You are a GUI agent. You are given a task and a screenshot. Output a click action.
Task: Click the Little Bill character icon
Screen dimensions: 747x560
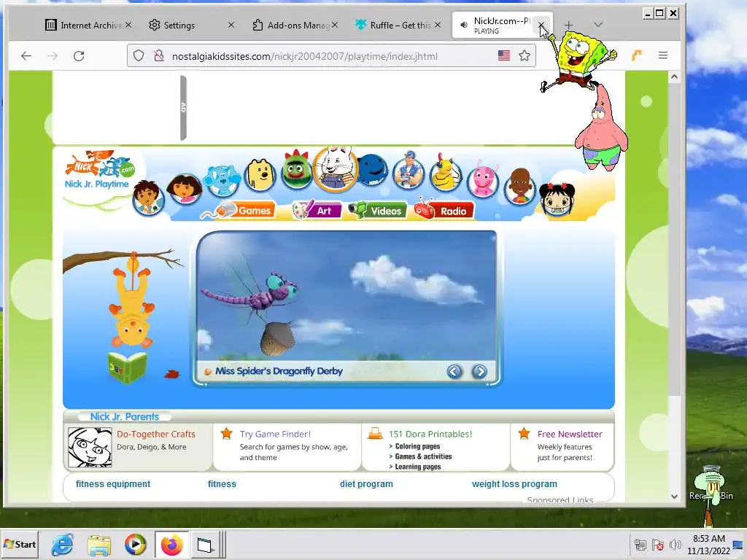[519, 187]
